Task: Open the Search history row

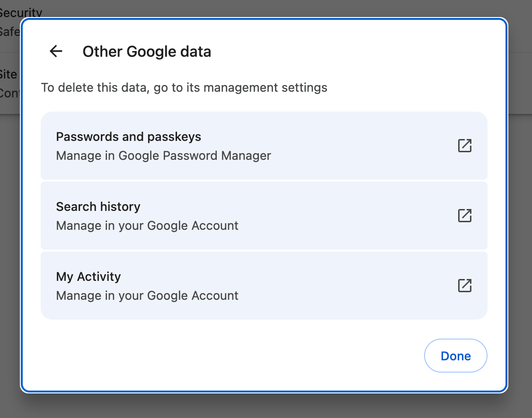Action: coord(264,216)
